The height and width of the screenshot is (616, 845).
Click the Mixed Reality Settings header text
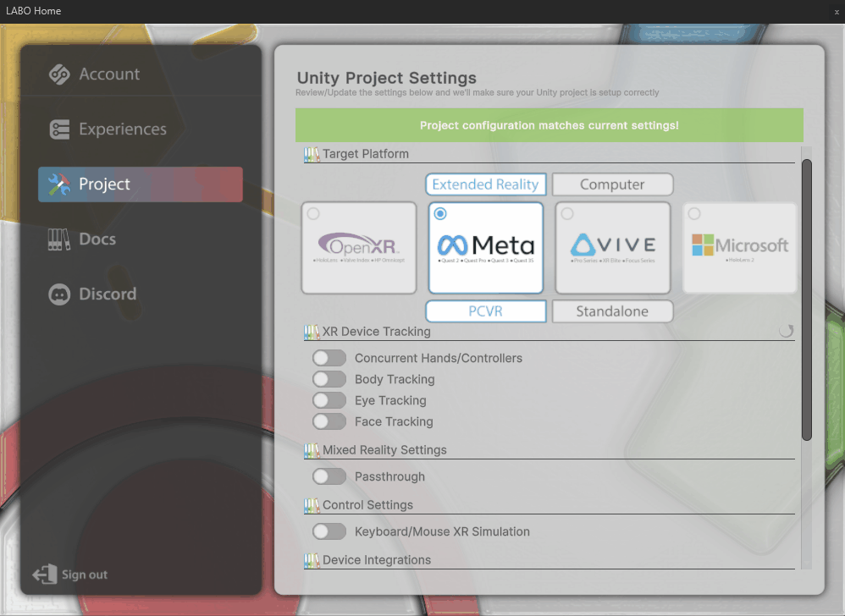[384, 450]
